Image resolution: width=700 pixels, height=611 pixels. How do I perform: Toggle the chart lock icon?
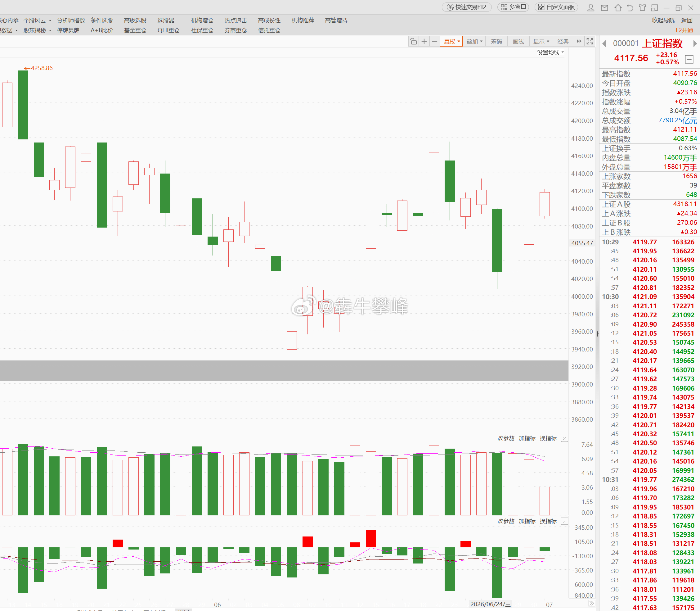pos(413,41)
